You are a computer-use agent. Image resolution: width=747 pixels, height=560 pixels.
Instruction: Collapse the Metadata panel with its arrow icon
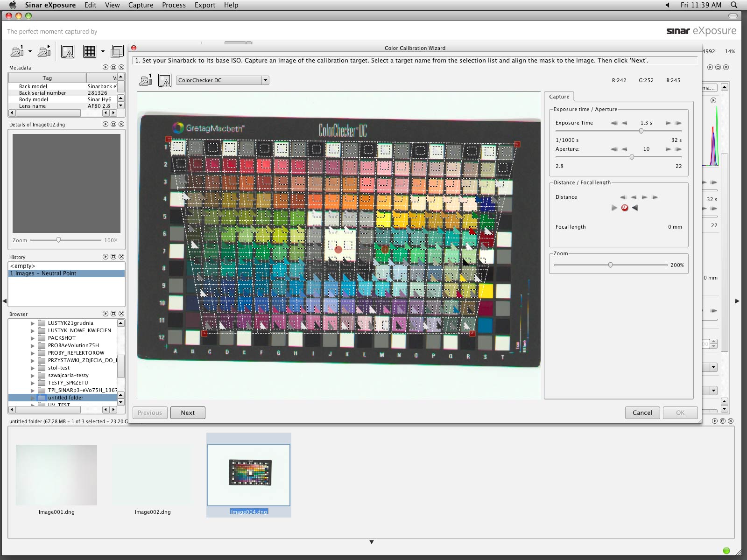pyautogui.click(x=106, y=67)
